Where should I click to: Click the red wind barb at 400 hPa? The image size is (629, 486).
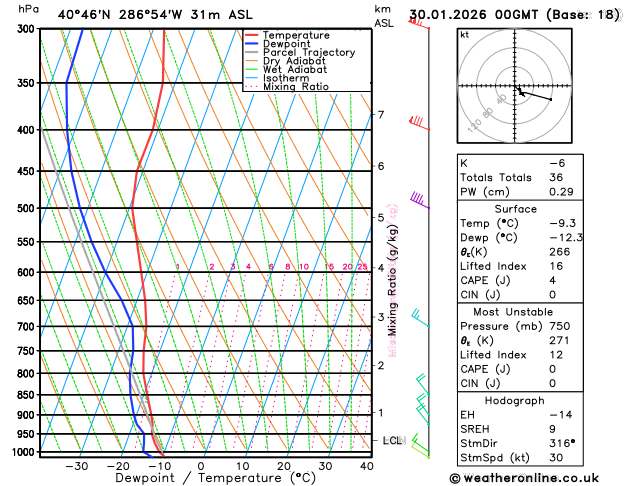click(419, 123)
